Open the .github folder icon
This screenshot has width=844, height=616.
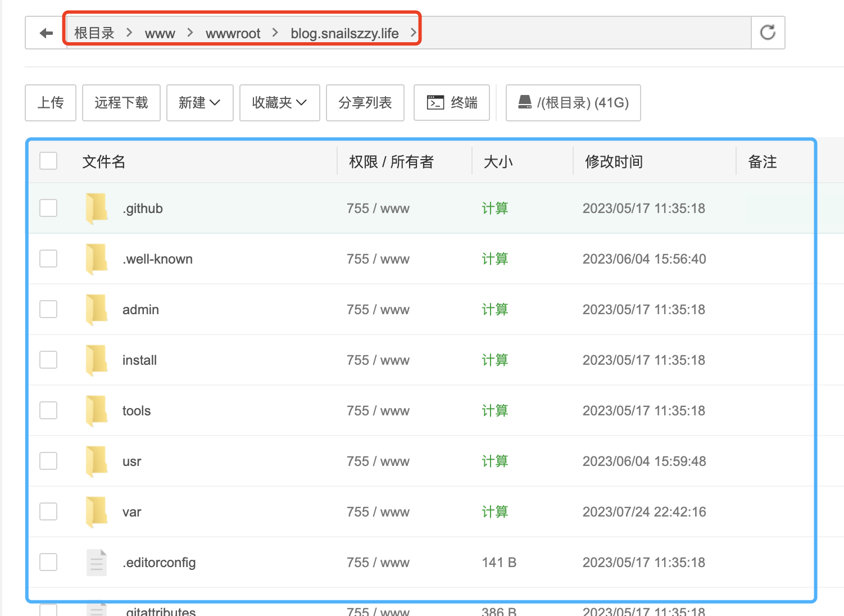pyautogui.click(x=97, y=209)
